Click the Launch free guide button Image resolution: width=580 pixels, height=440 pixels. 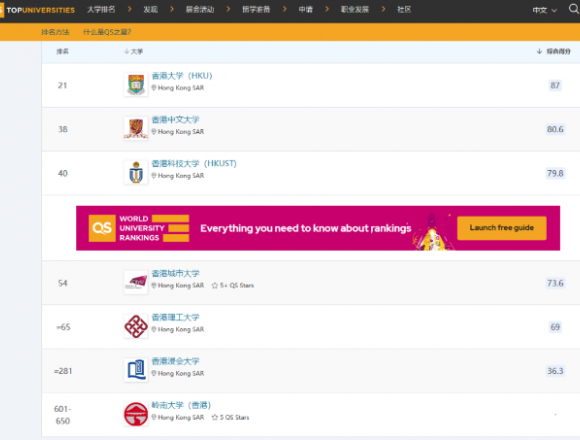[502, 228]
